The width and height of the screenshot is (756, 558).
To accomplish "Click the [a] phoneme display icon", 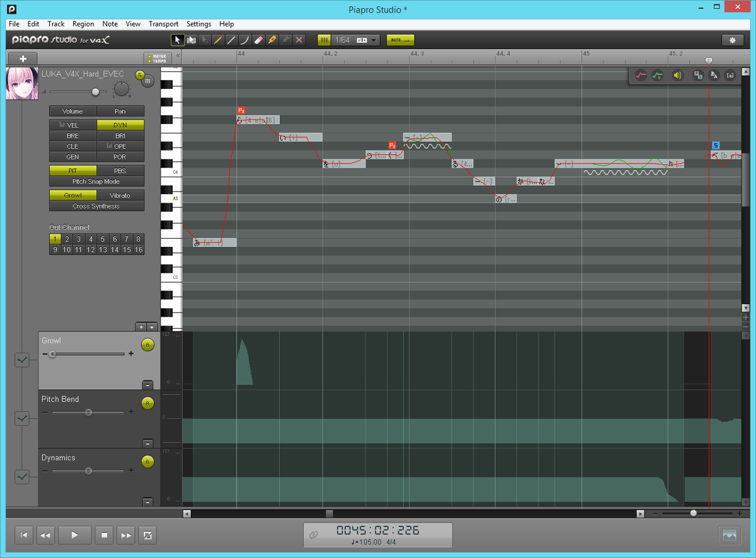I will pos(730,75).
